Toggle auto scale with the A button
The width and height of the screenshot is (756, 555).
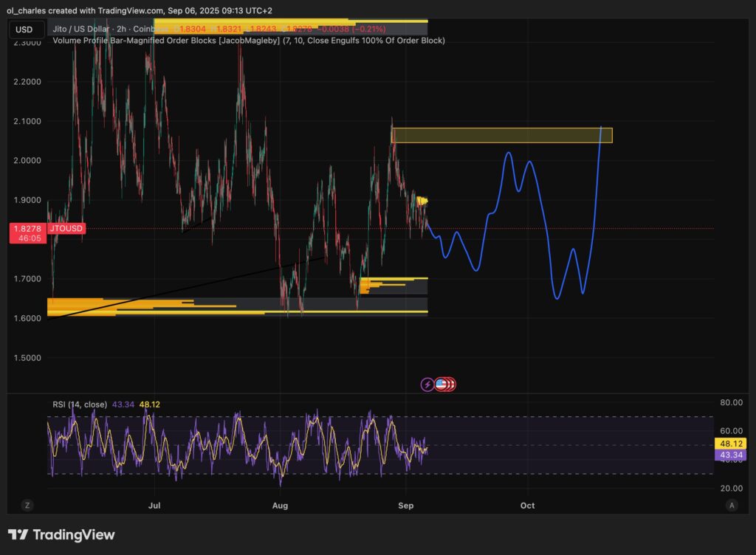point(731,506)
